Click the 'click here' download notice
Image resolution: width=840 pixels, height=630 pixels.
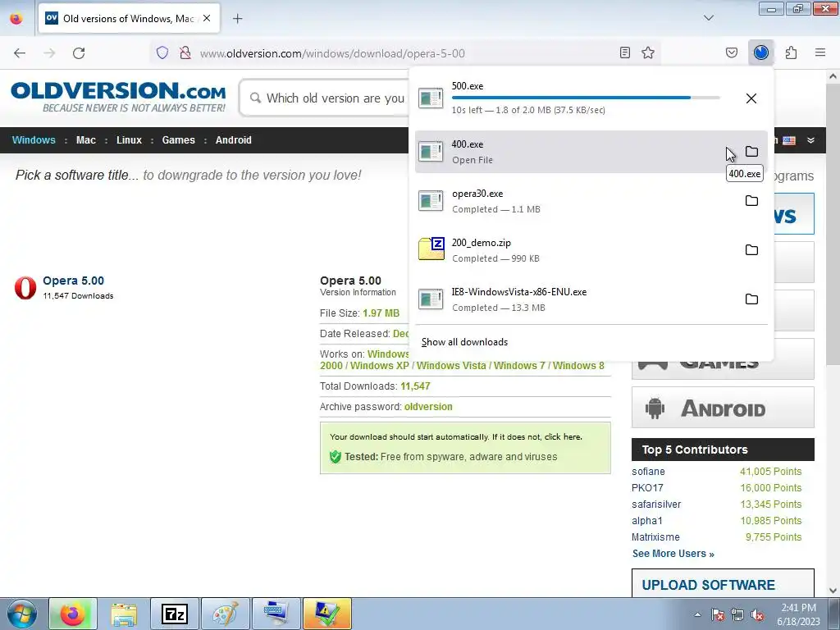pyautogui.click(x=563, y=437)
